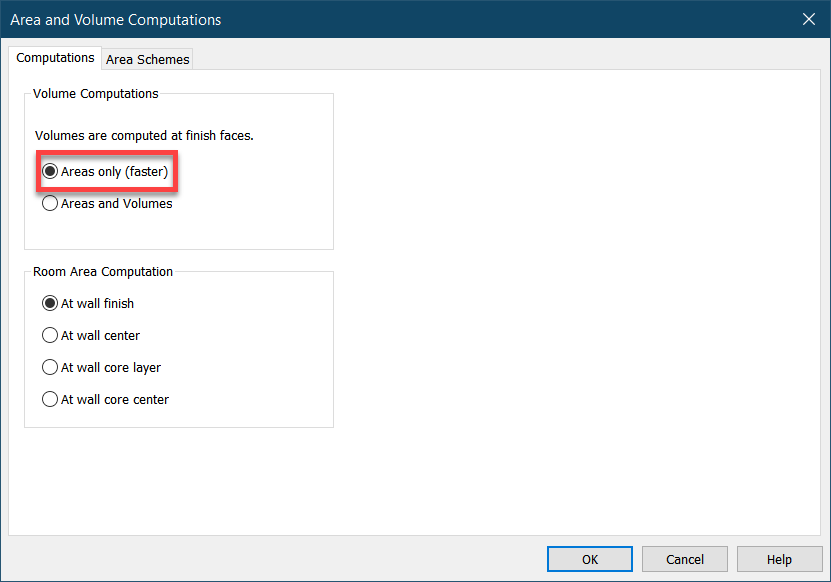Open the Computations tab
831x582 pixels.
click(55, 57)
